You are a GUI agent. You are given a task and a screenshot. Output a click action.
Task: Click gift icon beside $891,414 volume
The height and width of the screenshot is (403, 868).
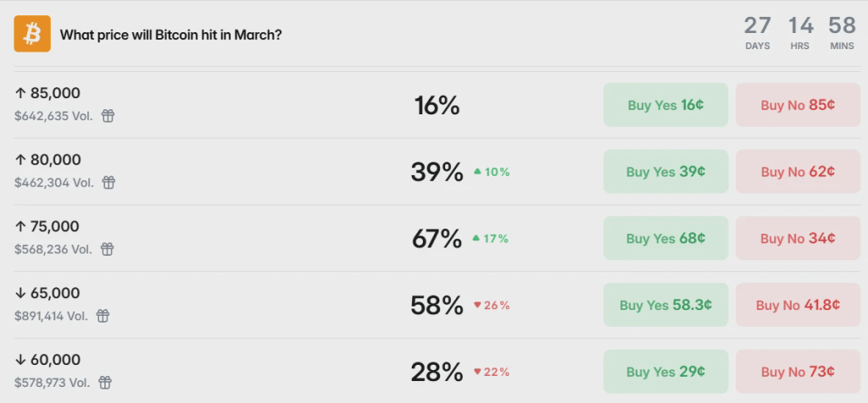tap(103, 316)
